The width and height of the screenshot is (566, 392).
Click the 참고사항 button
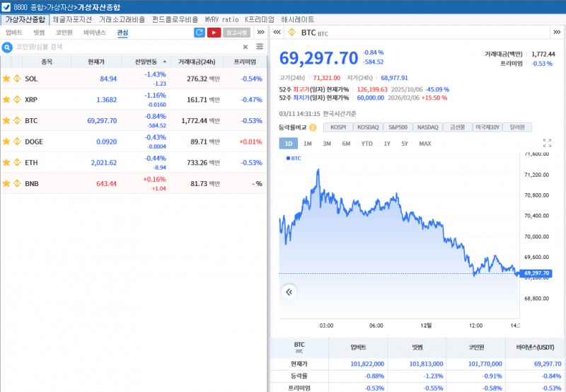[x=236, y=33]
